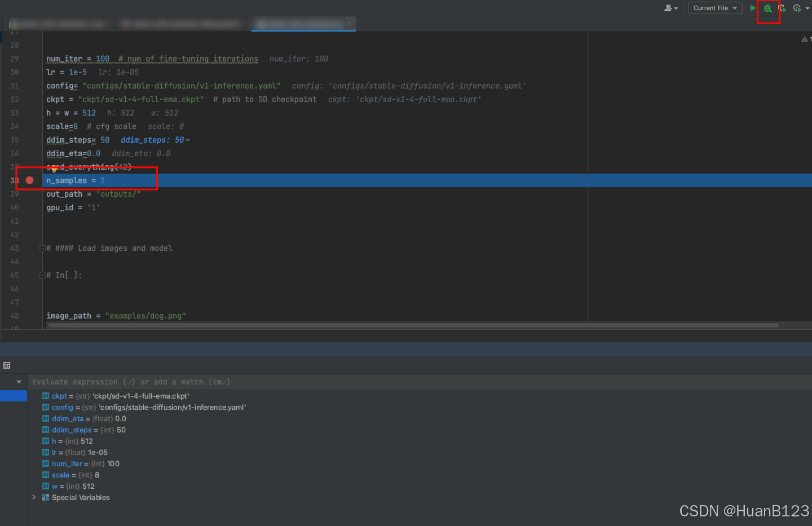Image resolution: width=812 pixels, height=526 pixels.
Task: Run the current file using the green play icon
Action: pos(753,8)
